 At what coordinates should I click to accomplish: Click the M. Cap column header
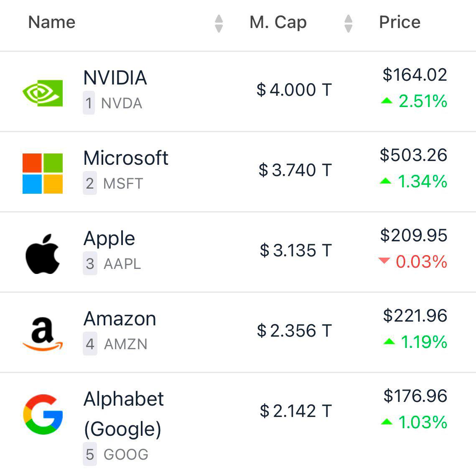pyautogui.click(x=278, y=22)
